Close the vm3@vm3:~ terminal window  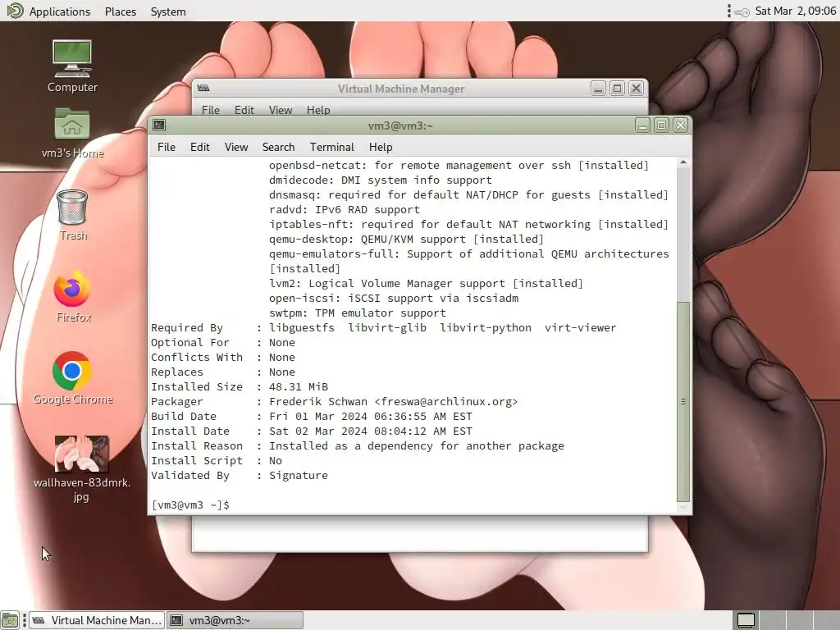[680, 126]
